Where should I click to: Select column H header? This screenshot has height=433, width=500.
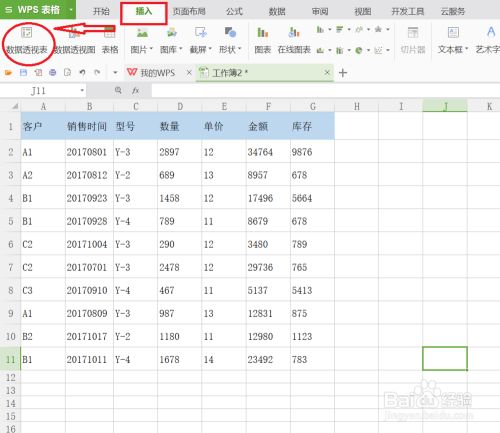tap(357, 107)
